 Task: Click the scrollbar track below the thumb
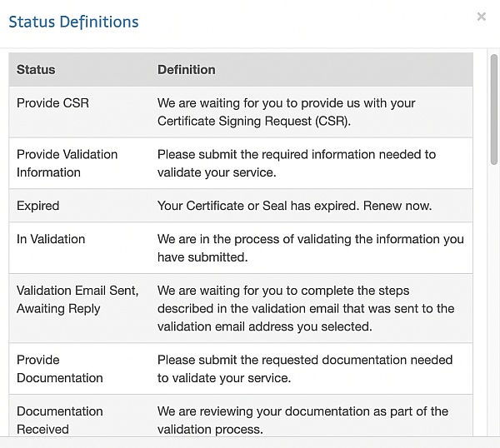click(x=494, y=300)
